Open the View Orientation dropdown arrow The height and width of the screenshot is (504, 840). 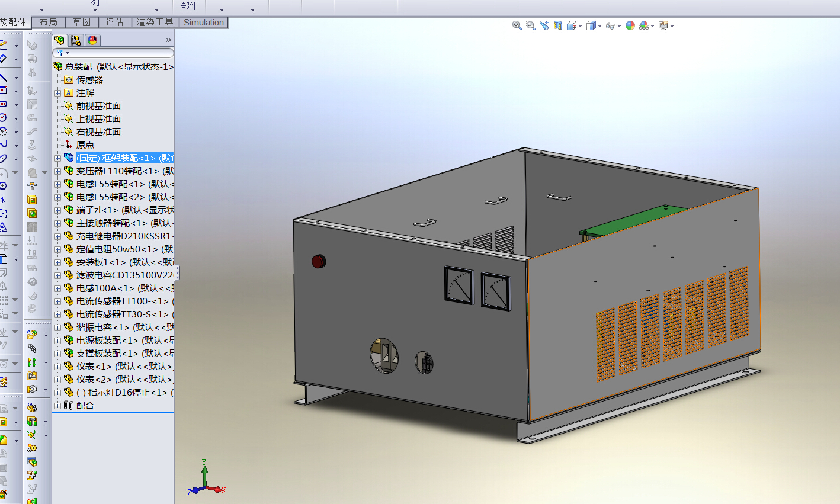point(580,26)
